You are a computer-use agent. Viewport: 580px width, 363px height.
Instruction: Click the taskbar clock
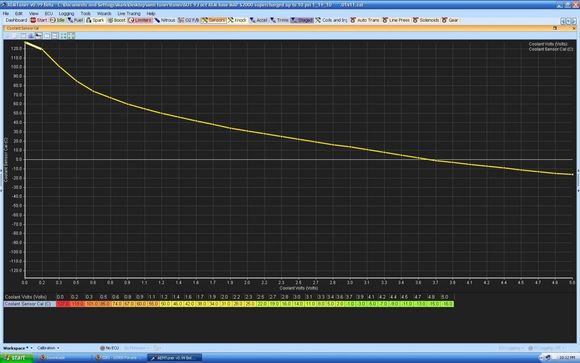click(x=567, y=358)
